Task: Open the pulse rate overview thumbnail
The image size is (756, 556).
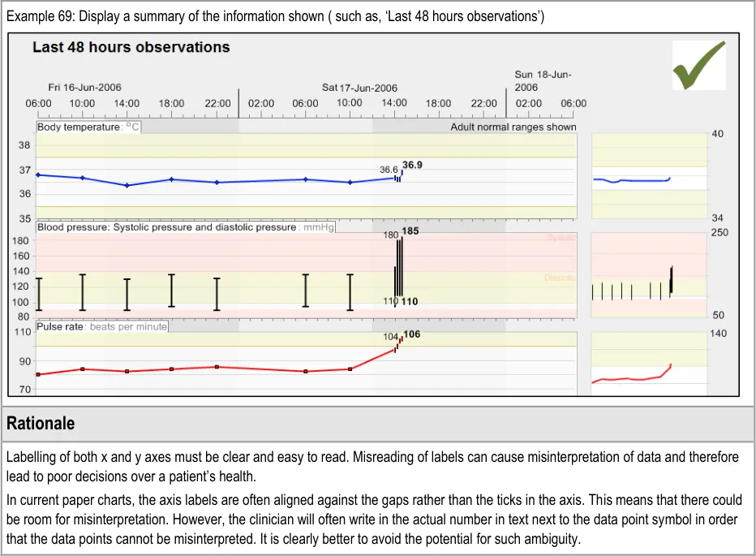Action: [x=649, y=364]
